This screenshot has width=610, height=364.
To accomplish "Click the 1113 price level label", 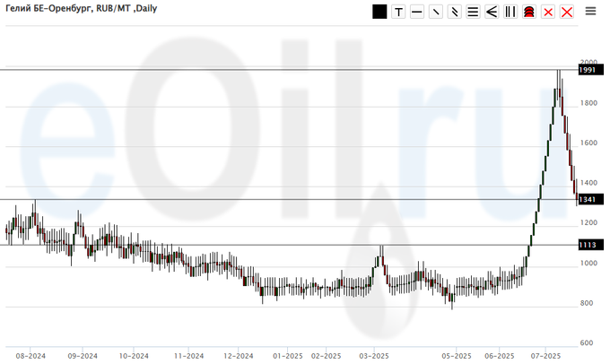I will (588, 244).
